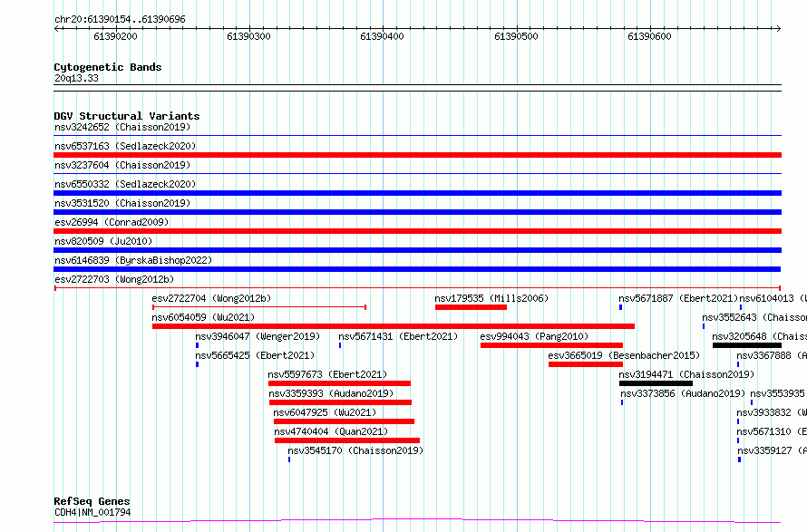The height and width of the screenshot is (532, 807).
Task: Click the Cytogenetic Bands track title
Action: coord(108,67)
